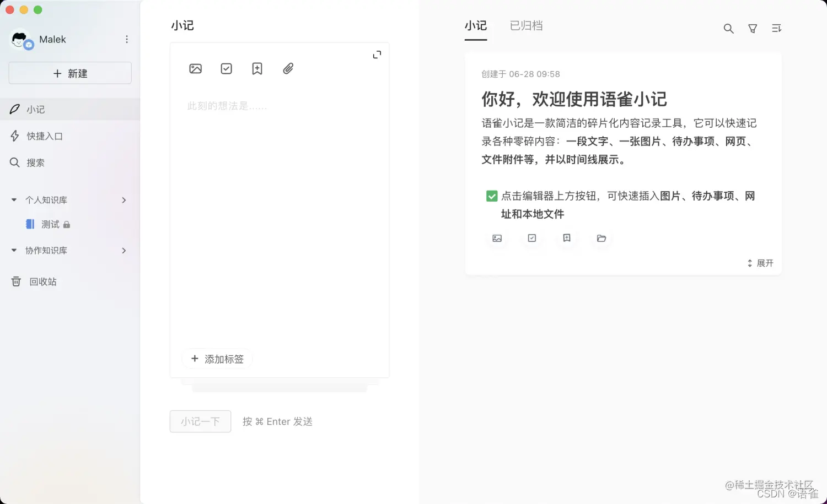Image resolution: width=827 pixels, height=504 pixels.
Task: Toggle the checked to-do in the welcome note
Action: [x=492, y=196]
